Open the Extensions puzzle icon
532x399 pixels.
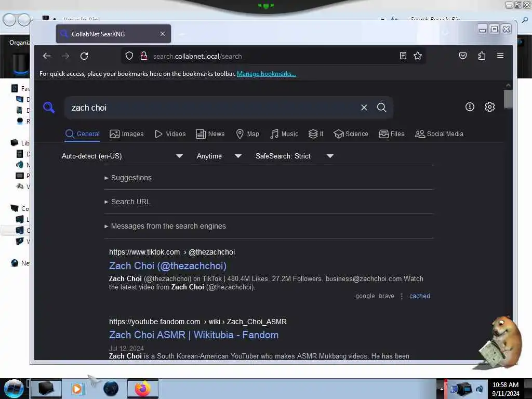coord(482,56)
